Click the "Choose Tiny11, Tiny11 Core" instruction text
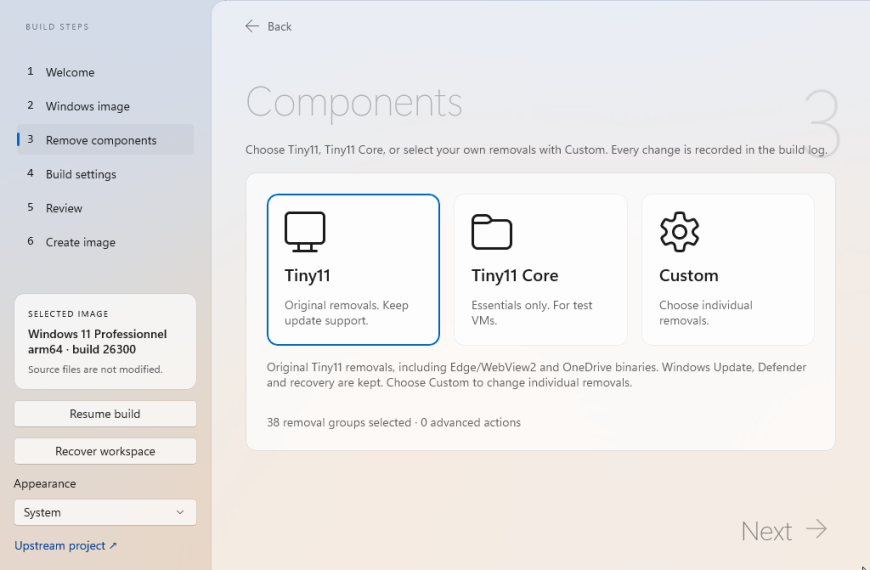Screen dimensions: 870x570 tap(536, 150)
